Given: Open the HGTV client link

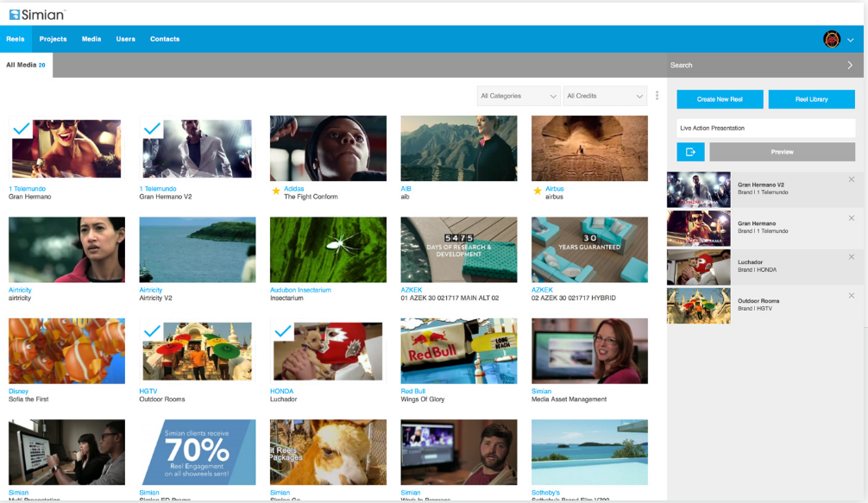Looking at the screenshot, I should pos(148,391).
